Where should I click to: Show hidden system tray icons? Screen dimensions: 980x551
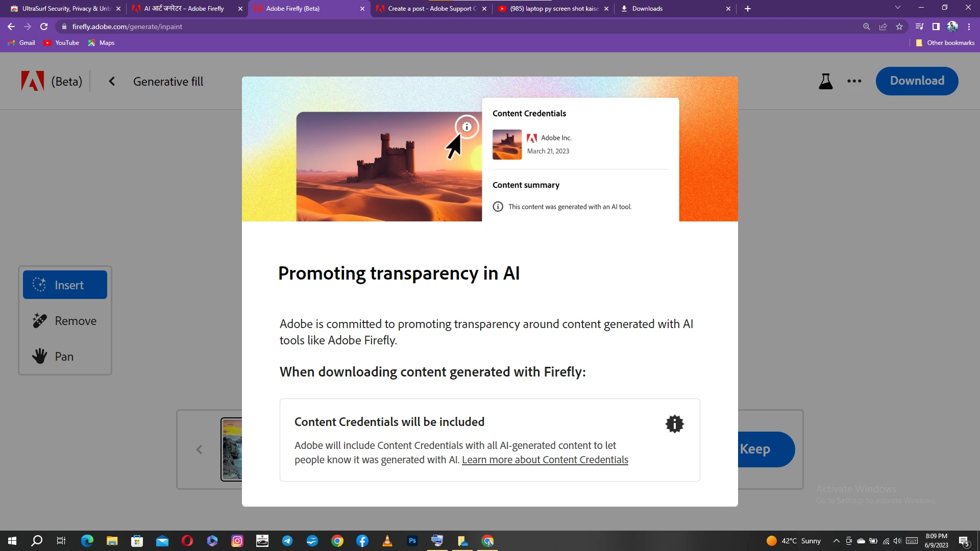[x=836, y=541]
